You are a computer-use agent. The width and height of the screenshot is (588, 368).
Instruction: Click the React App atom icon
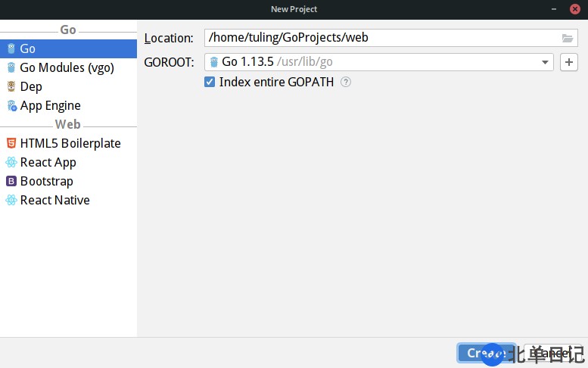11,162
